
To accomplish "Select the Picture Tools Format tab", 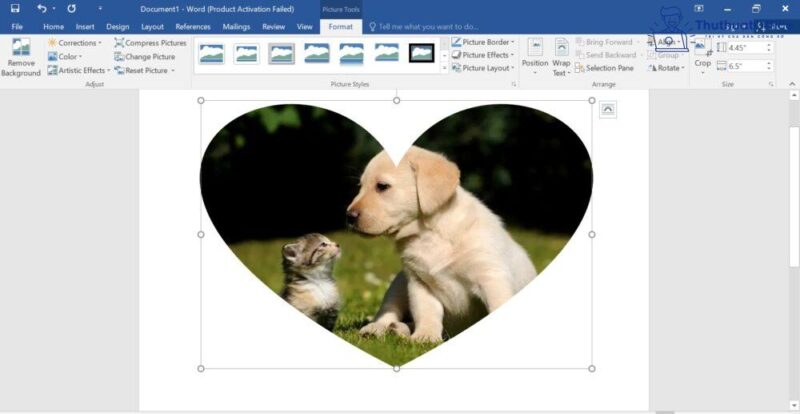I will (x=341, y=27).
